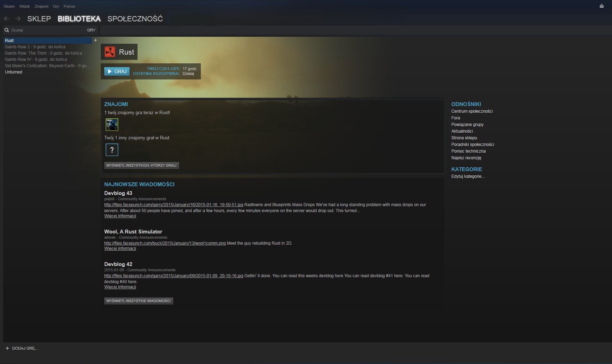Open the Widok menu

[x=24, y=6]
